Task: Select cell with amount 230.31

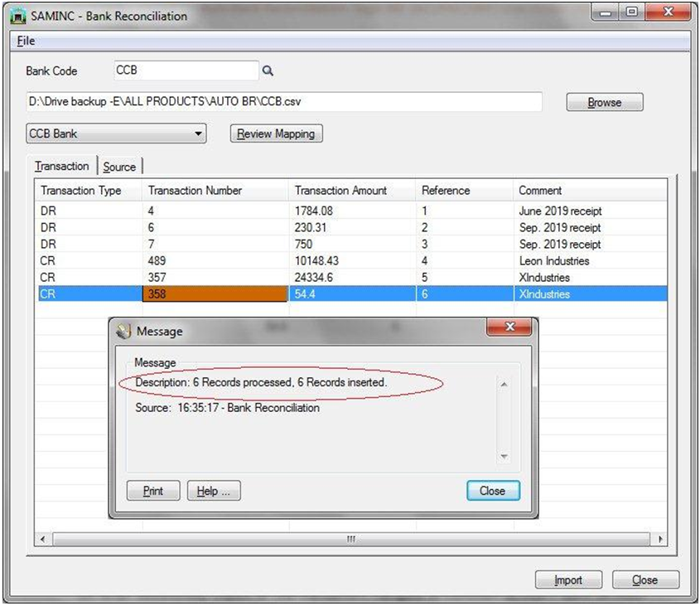Action: pos(352,227)
